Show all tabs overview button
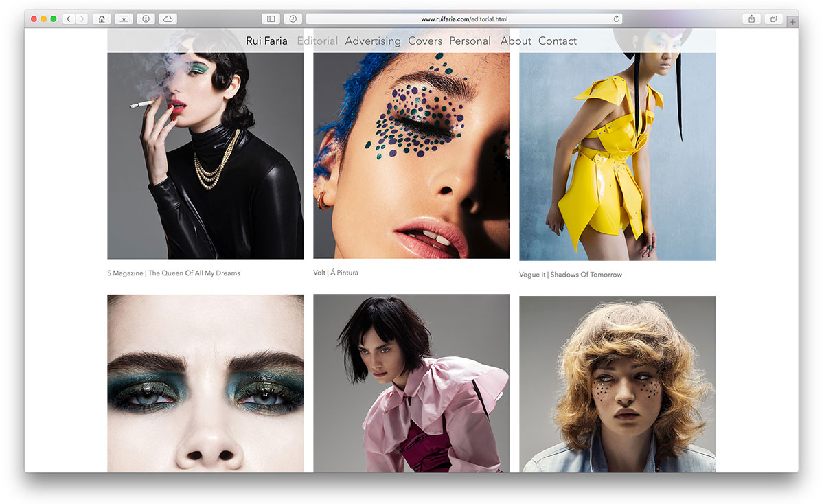The image size is (824, 504). click(x=773, y=19)
